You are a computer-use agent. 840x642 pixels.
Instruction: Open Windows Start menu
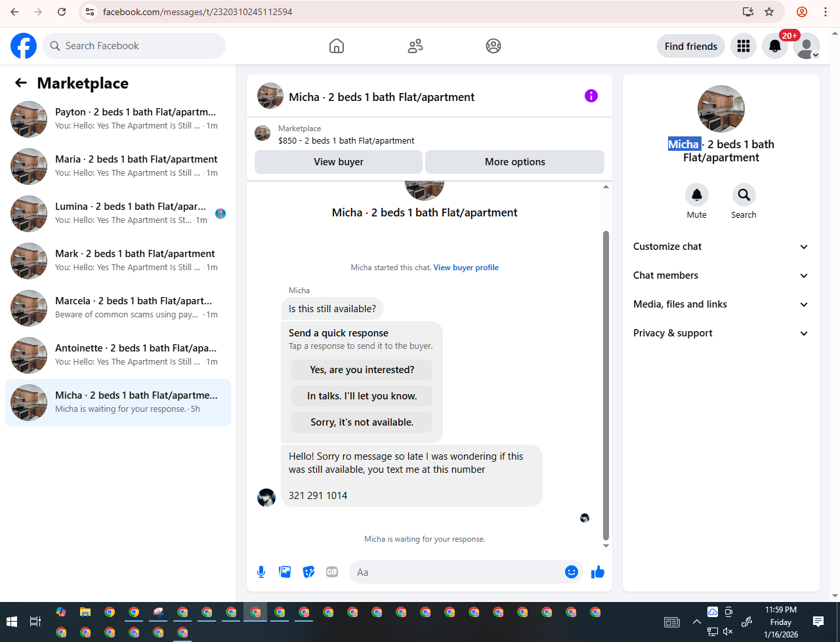pos(12,622)
